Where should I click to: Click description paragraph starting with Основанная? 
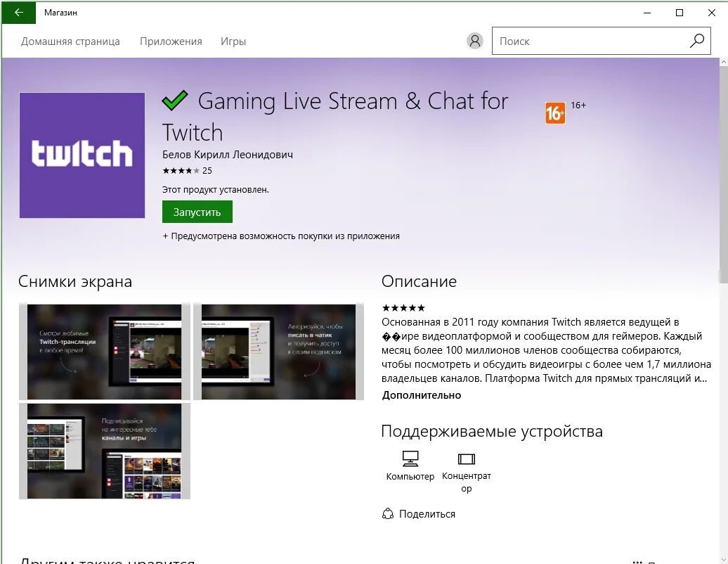[x=546, y=350]
